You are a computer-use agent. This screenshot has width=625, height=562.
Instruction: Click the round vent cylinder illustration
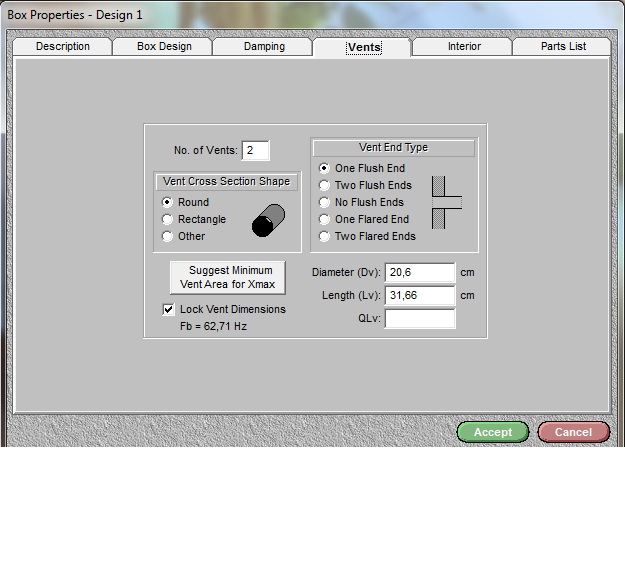268,220
